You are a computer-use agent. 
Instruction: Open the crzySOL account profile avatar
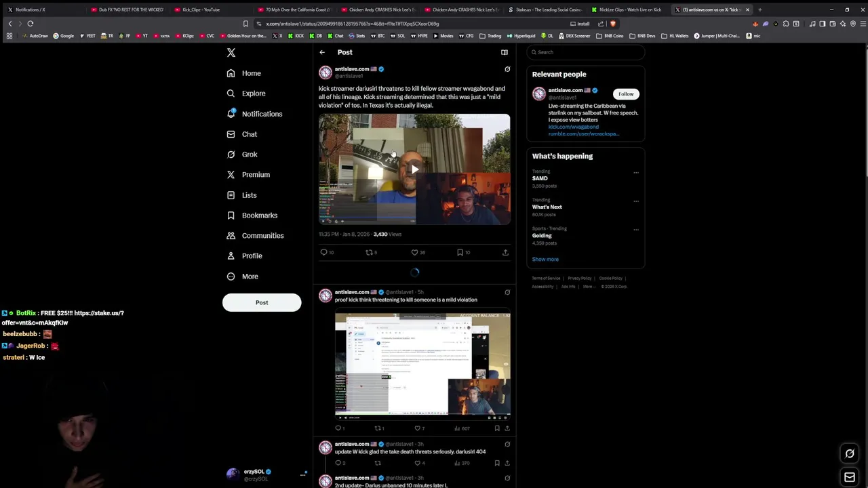tap(233, 474)
